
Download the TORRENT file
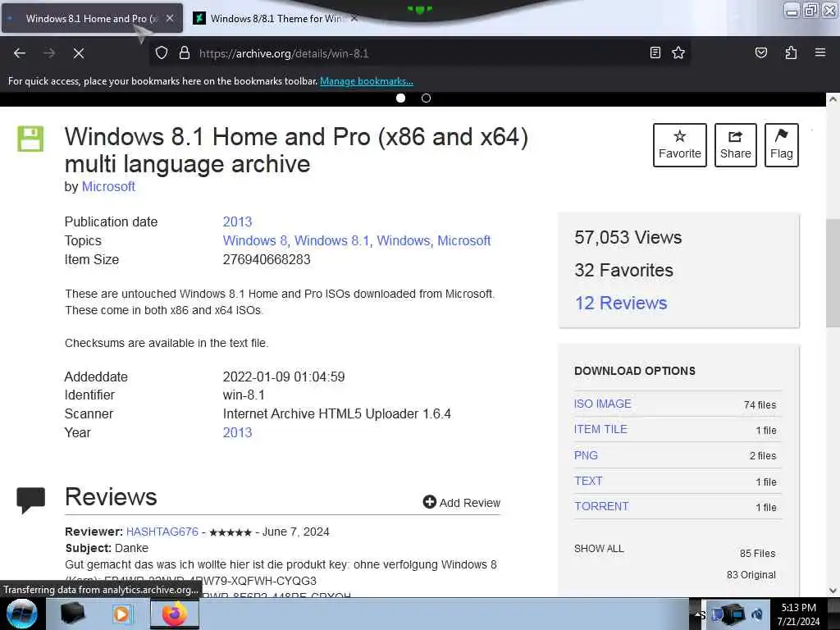click(601, 506)
